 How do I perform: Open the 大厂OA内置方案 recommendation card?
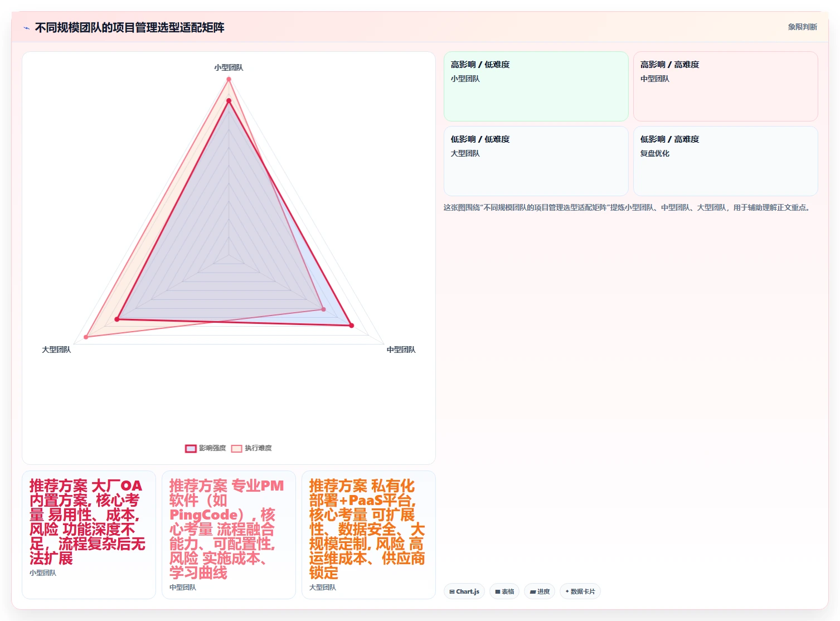click(x=89, y=535)
